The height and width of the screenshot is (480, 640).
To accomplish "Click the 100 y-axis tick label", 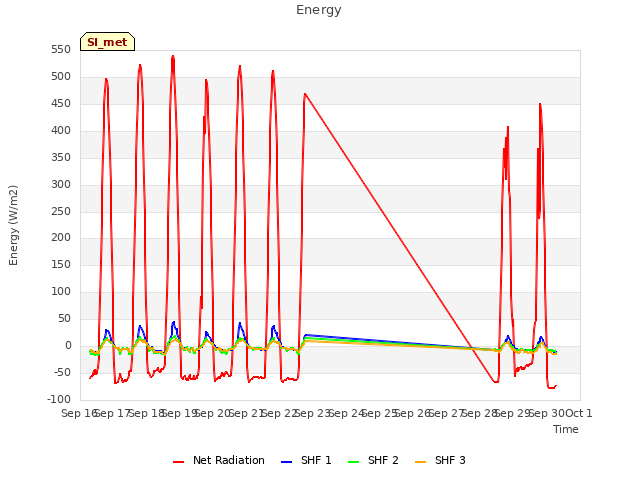I will [x=61, y=291].
